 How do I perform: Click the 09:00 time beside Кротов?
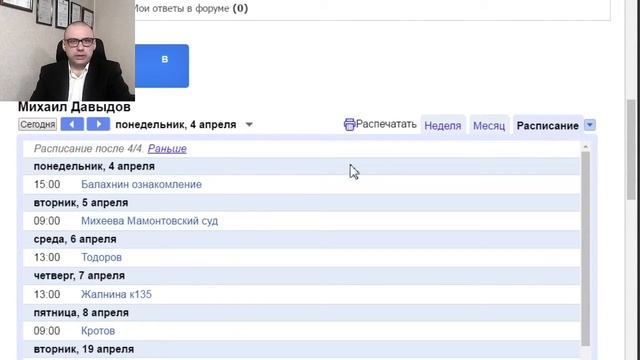coord(47,331)
